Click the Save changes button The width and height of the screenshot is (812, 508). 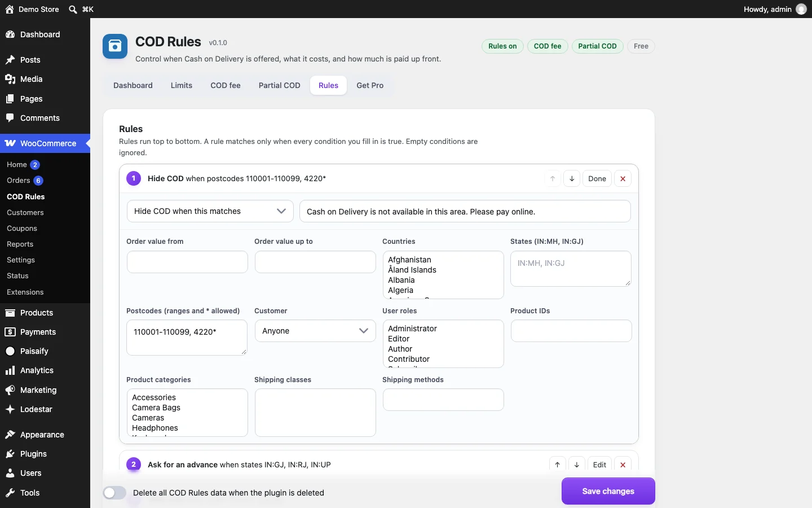point(608,491)
